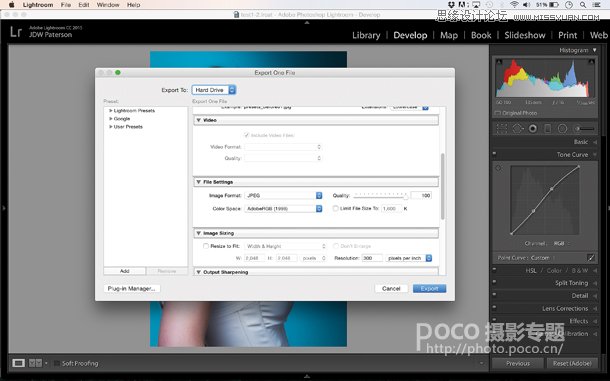Toggle the Original Photo checkbox

click(x=497, y=113)
